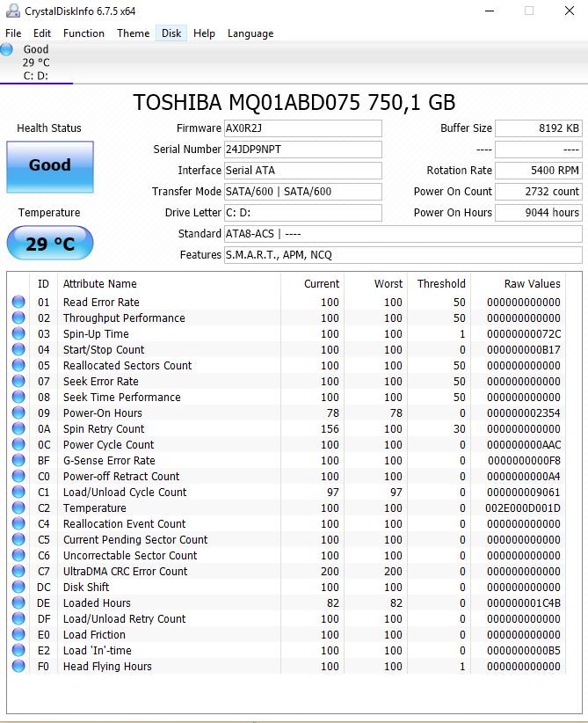Click the status dot for Head Flying Hours
Screen dimensions: 588x723
(18, 665)
